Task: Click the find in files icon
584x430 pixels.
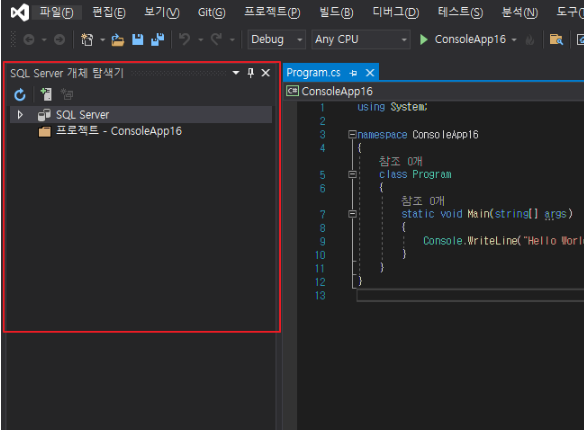Action: [x=556, y=39]
